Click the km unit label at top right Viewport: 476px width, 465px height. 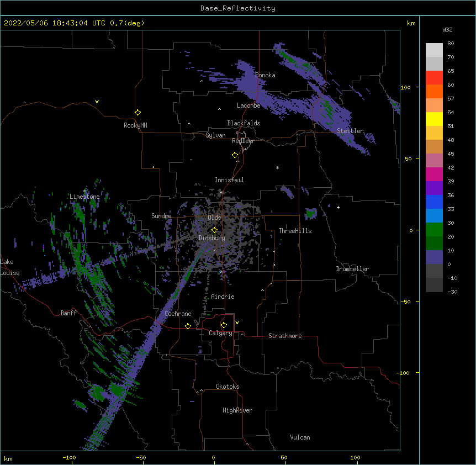coord(411,23)
